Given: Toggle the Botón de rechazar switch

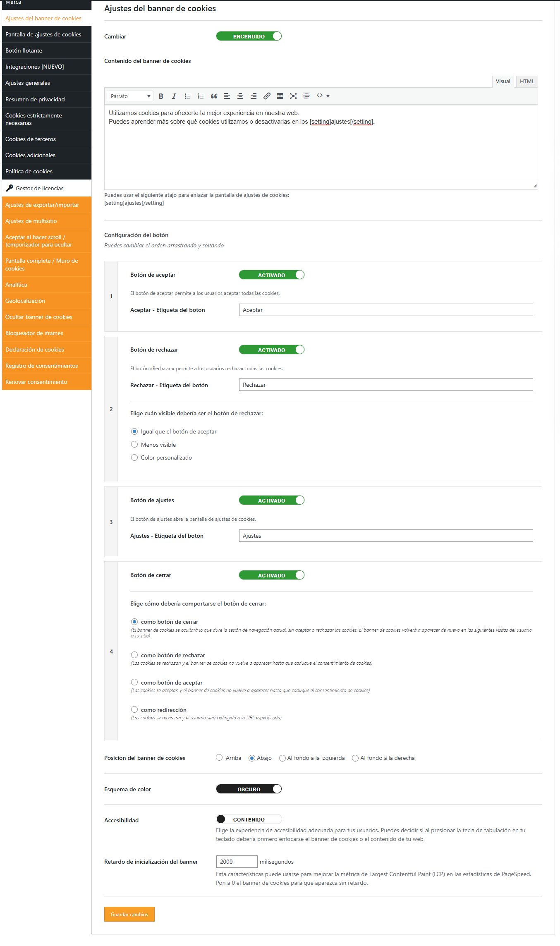Looking at the screenshot, I should click(272, 350).
